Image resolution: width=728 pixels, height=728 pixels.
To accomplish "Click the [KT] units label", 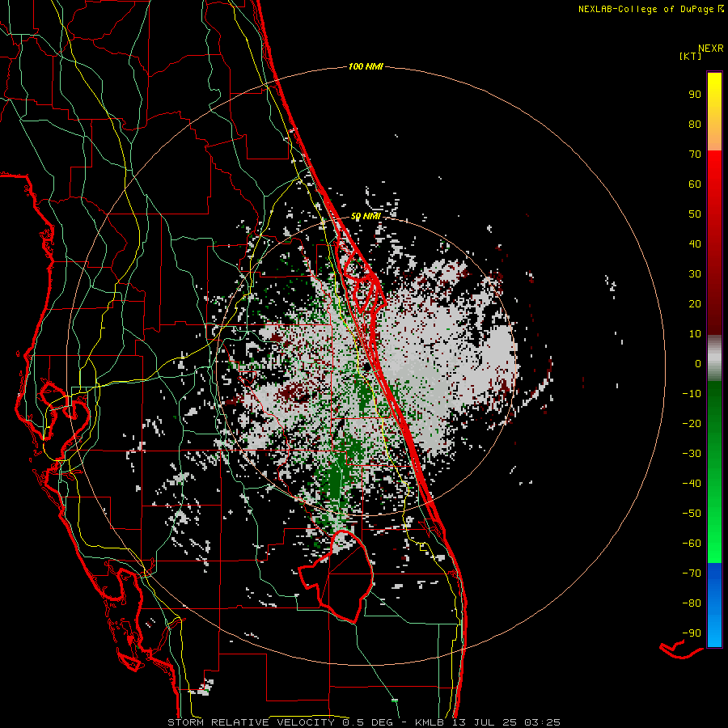I will (691, 56).
